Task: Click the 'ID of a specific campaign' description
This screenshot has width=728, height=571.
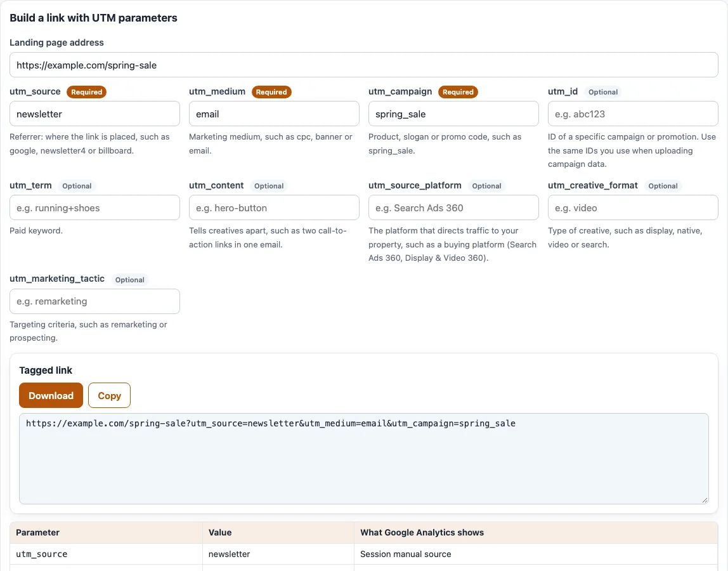Action: [632, 150]
